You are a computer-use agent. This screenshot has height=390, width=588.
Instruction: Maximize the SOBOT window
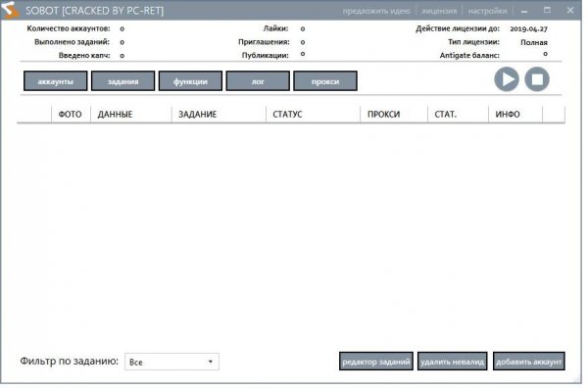(x=547, y=10)
